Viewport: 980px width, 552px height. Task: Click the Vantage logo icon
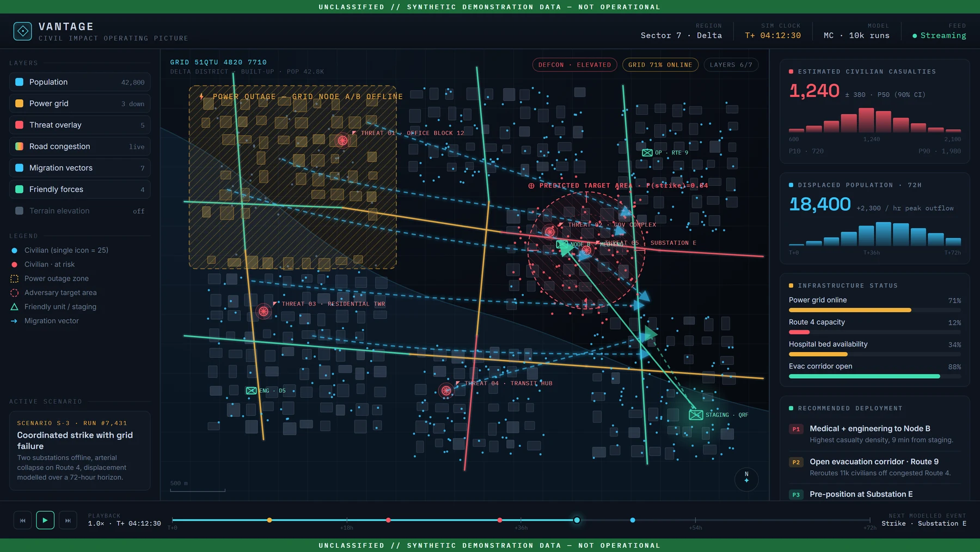point(23,31)
